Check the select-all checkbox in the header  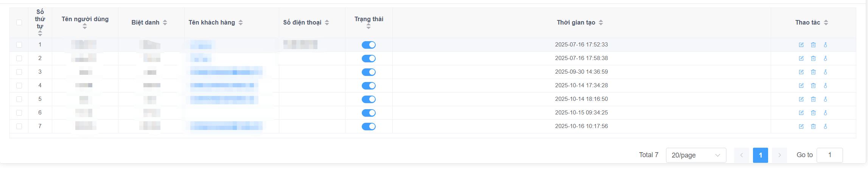[19, 23]
